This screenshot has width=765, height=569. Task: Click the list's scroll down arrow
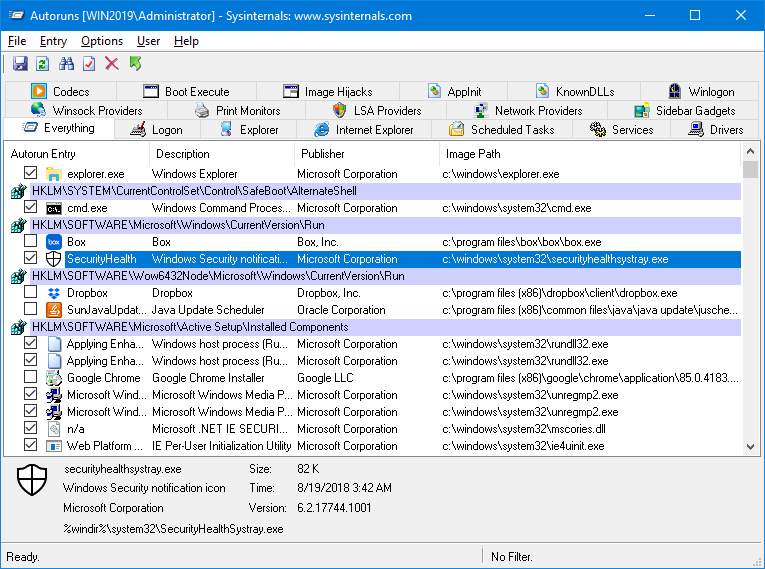pos(750,447)
